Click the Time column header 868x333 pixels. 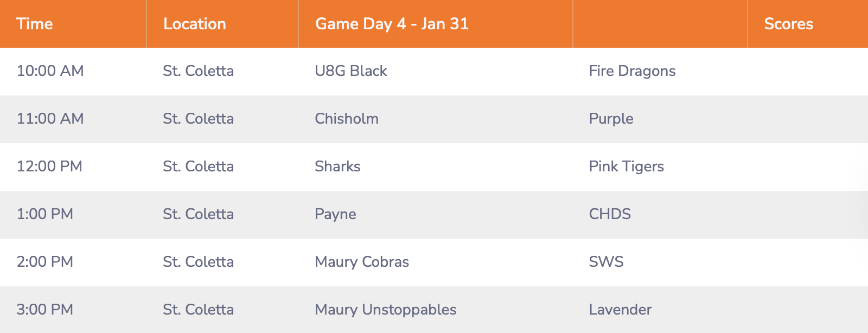[35, 24]
